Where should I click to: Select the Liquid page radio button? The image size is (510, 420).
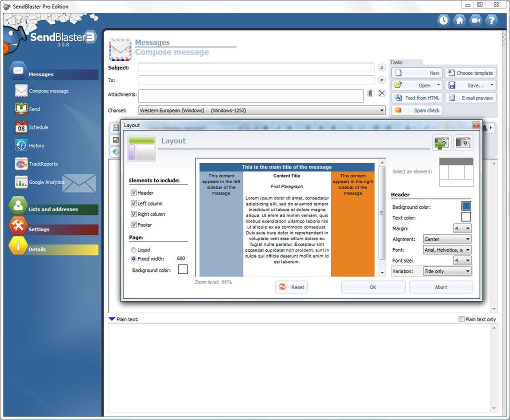coord(133,250)
